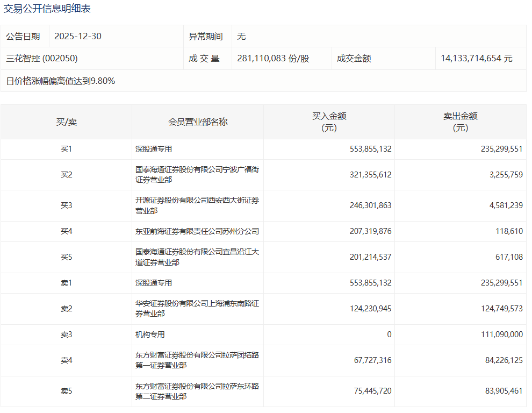Open 国泰海通证券 宜昌沿江大道 branch entry
This screenshot has height=413, width=532.
tap(197, 257)
